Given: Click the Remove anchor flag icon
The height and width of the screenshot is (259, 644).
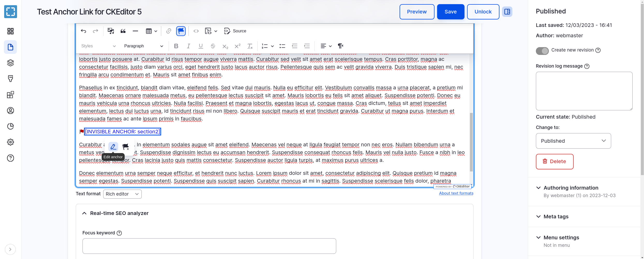Looking at the screenshot, I should tap(126, 147).
